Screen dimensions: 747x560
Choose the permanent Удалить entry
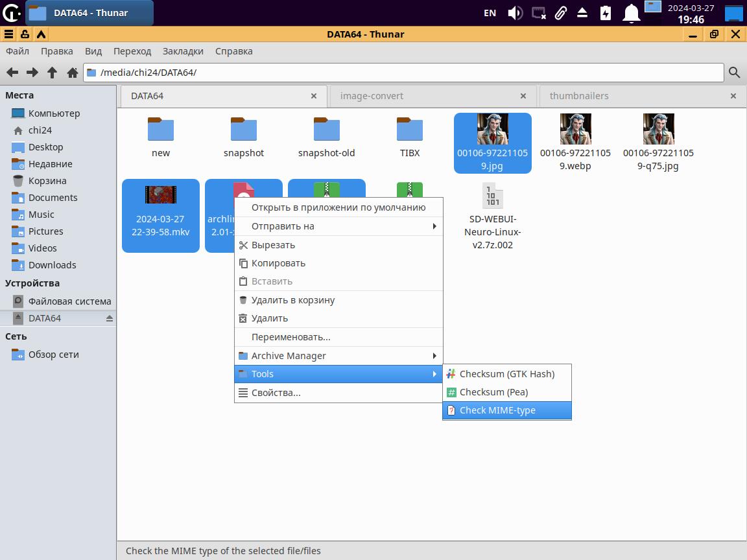(x=338, y=318)
